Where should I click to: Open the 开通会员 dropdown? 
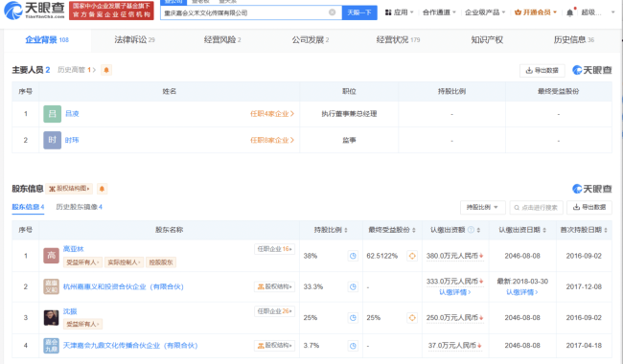tap(536, 12)
